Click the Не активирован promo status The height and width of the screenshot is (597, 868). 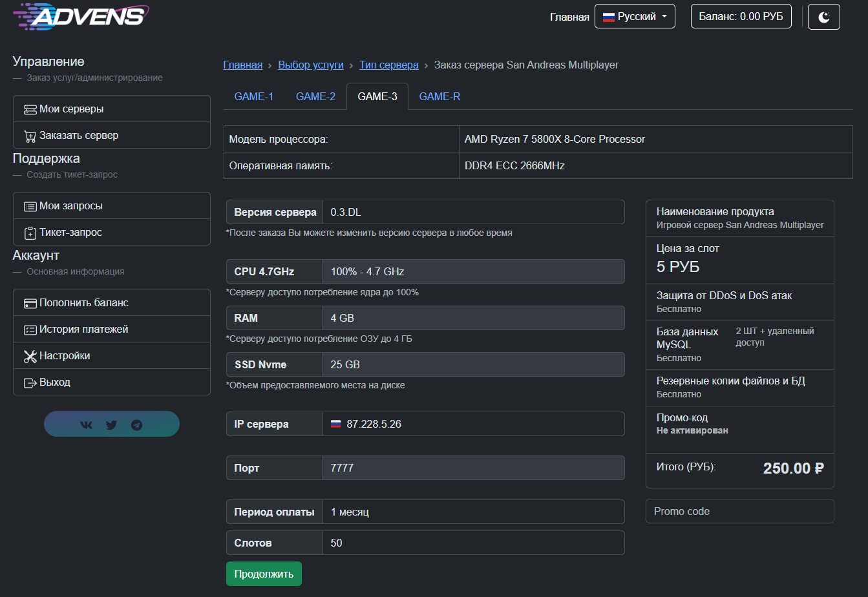click(x=692, y=430)
